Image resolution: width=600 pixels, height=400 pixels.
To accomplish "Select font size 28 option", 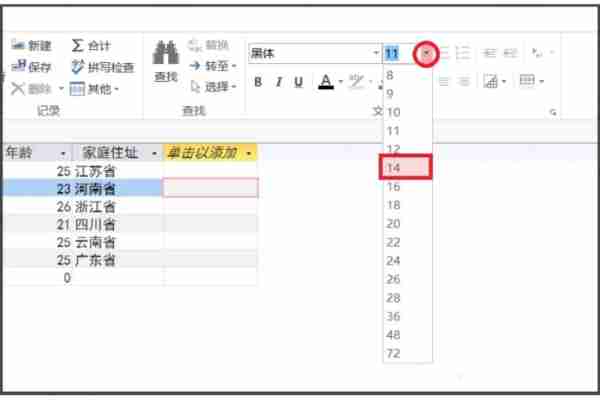I will pos(408,298).
